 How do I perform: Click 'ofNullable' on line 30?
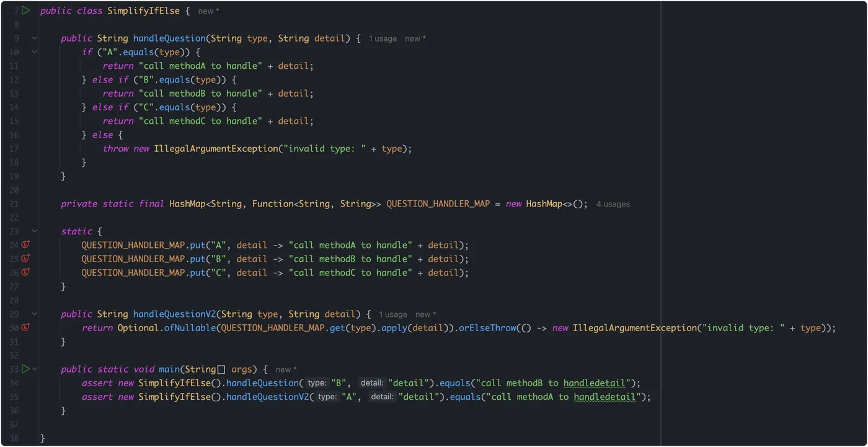pyautogui.click(x=190, y=328)
